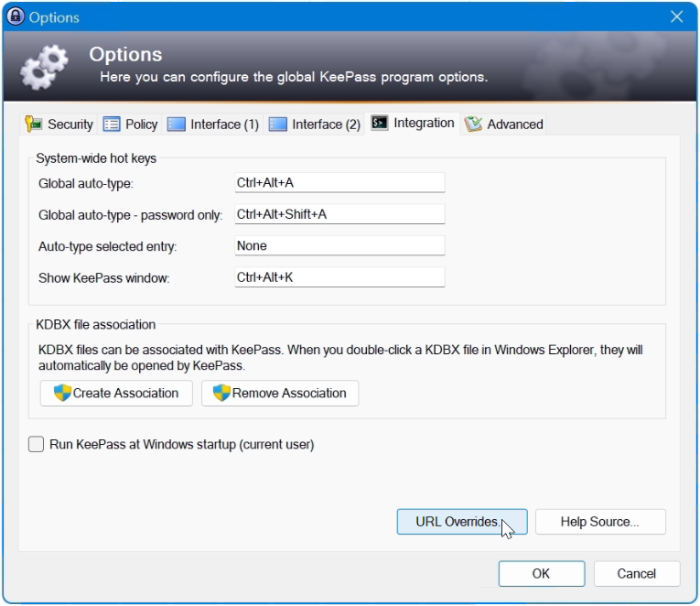Click 'System-wide hot keys' group title
The width and height of the screenshot is (700, 606).
[x=96, y=158]
